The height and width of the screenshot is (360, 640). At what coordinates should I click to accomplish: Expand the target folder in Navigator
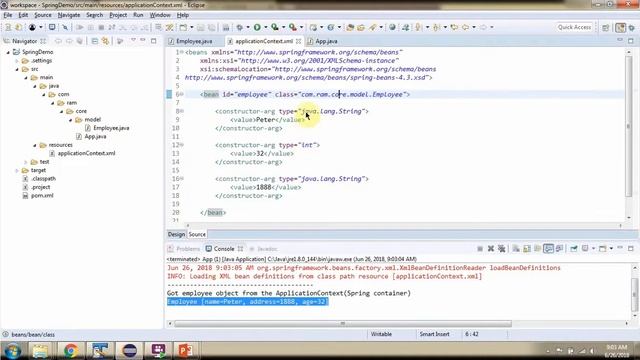[x=17, y=171]
